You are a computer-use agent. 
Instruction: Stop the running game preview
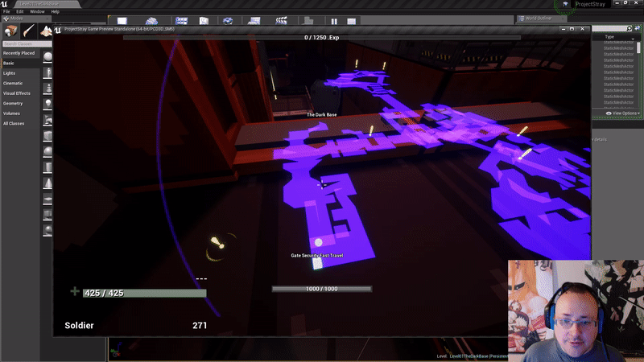(x=352, y=22)
